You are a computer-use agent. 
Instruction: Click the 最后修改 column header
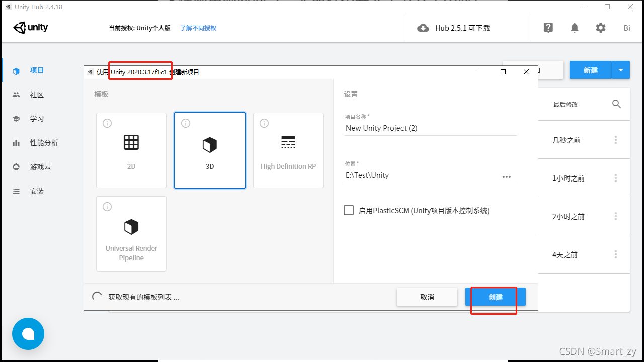(x=566, y=104)
